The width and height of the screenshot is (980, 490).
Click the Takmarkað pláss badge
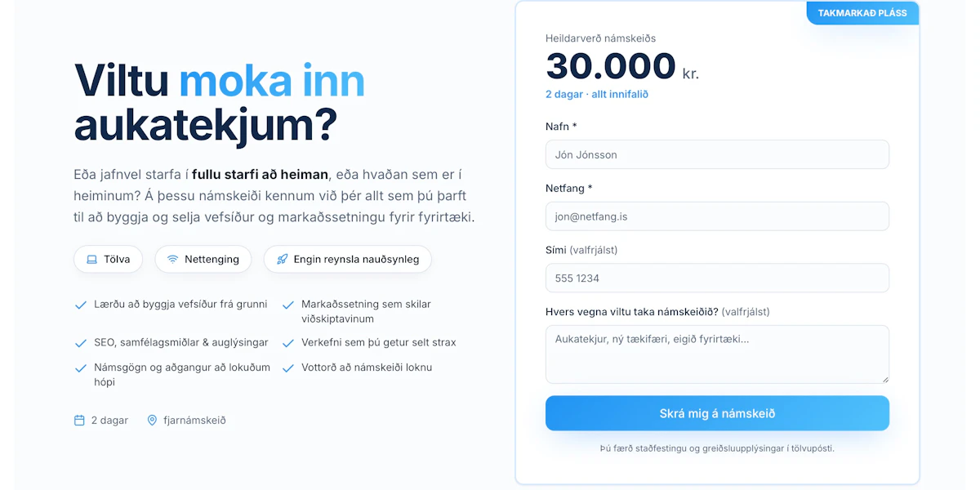click(x=862, y=13)
